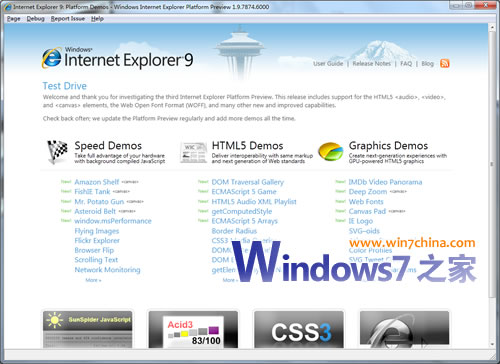The height and width of the screenshot is (364, 500).
Task: Open the IE logo thumbnail at bottom right
Action: click(x=404, y=330)
